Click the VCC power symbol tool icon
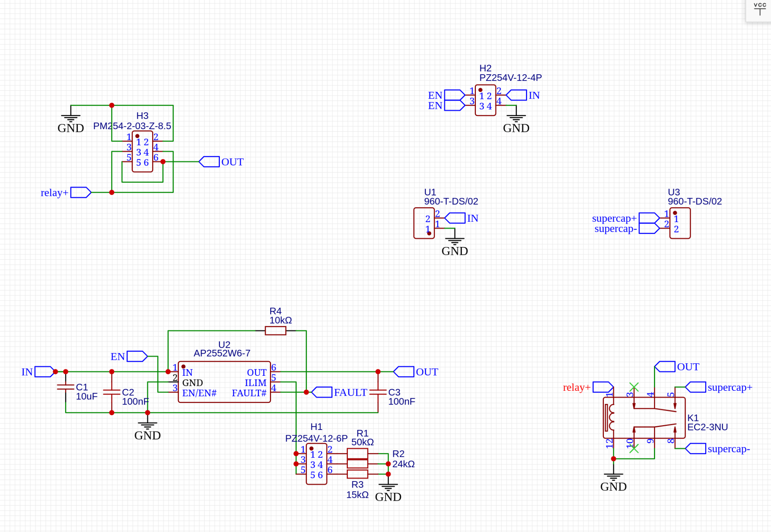The height and width of the screenshot is (532, 771). point(760,9)
